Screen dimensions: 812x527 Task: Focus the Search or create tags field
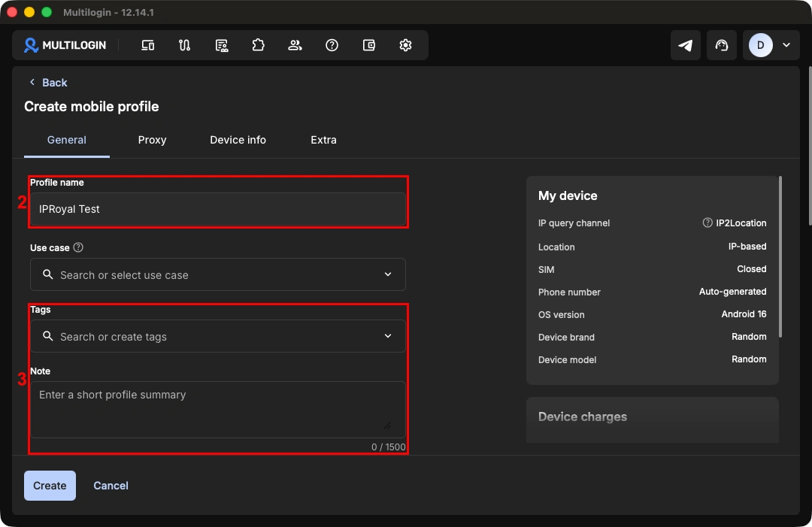[217, 337]
